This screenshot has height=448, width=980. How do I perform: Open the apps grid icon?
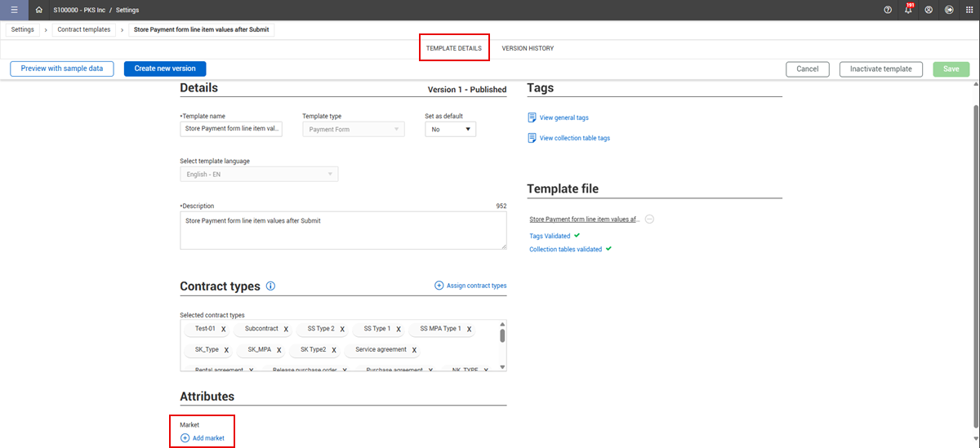point(969,10)
